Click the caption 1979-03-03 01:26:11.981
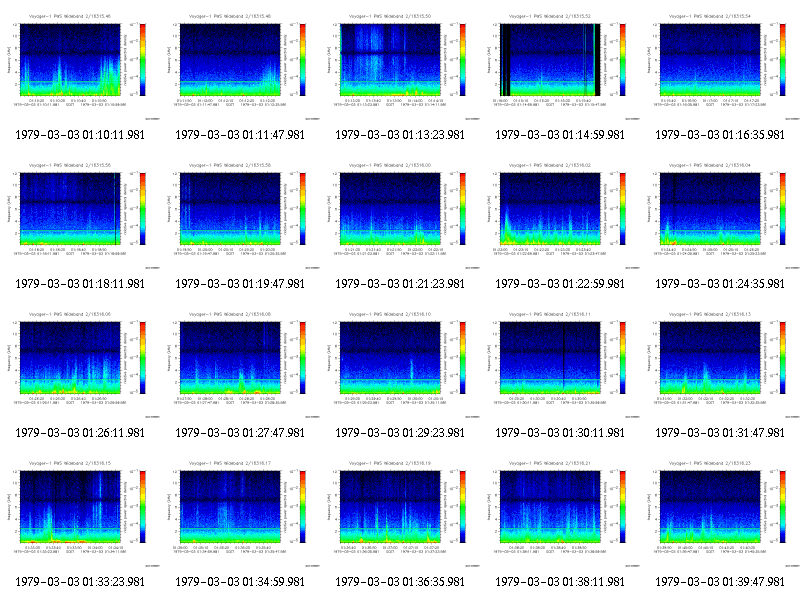 80,433
